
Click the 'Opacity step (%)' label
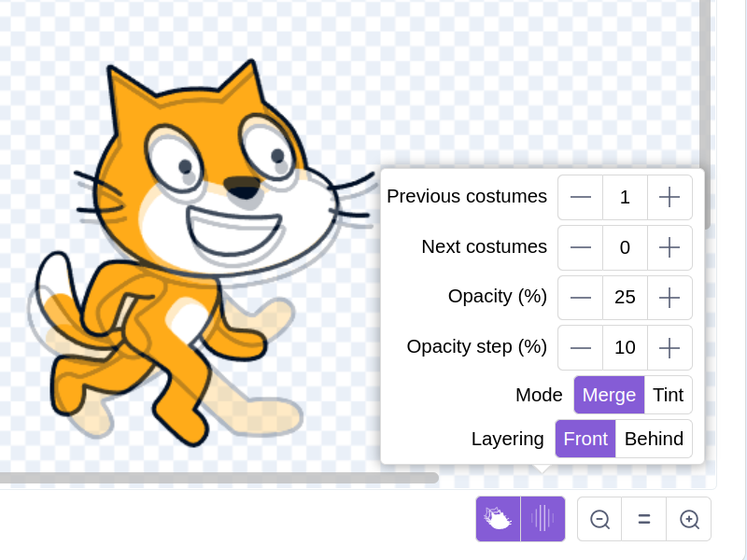[x=477, y=346]
